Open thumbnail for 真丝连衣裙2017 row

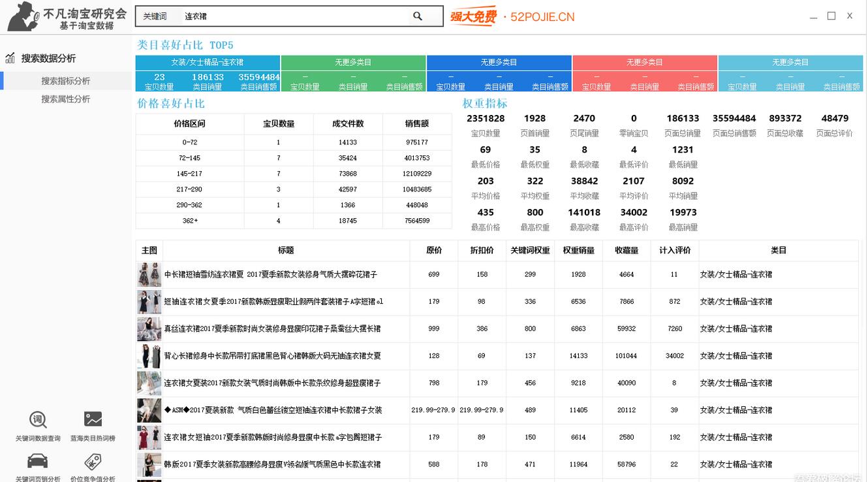[149, 329]
